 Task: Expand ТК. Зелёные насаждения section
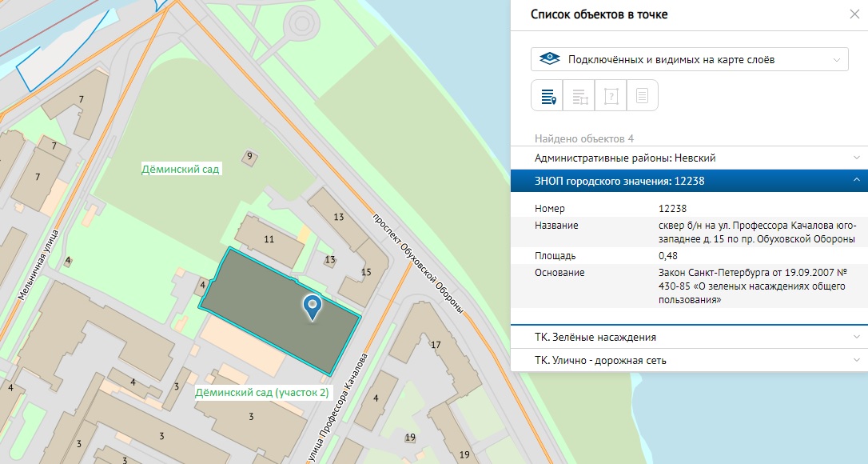click(x=688, y=337)
